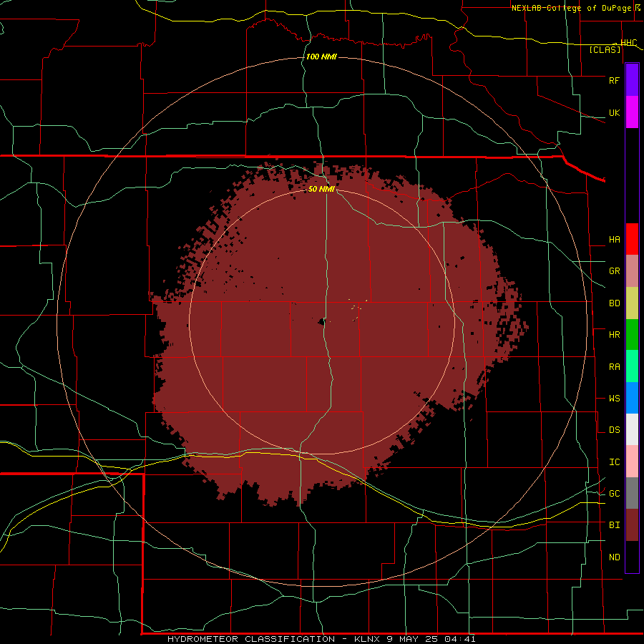Click the BI dark red legend swatch
Screen dimensions: 644x644
pos(632,525)
